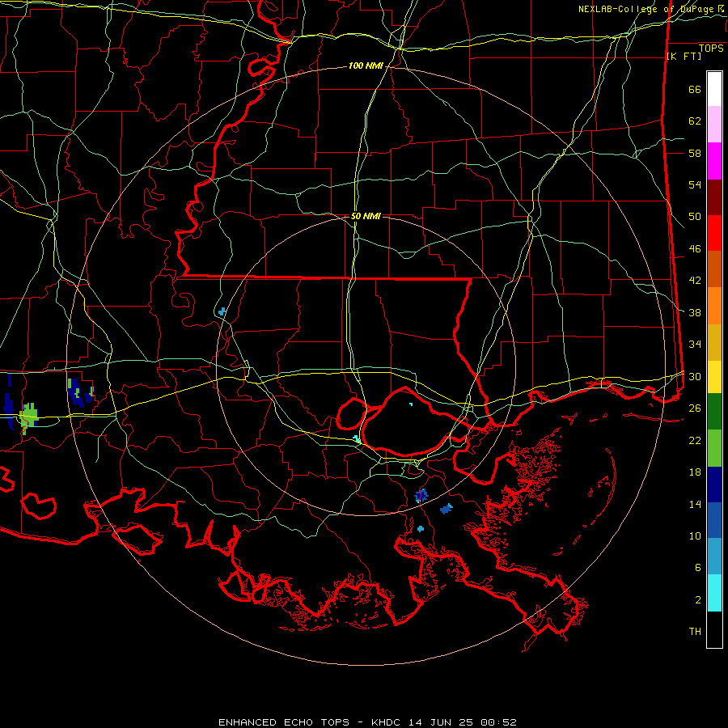
Task: Click the legend value label 6
Action: 698,567
